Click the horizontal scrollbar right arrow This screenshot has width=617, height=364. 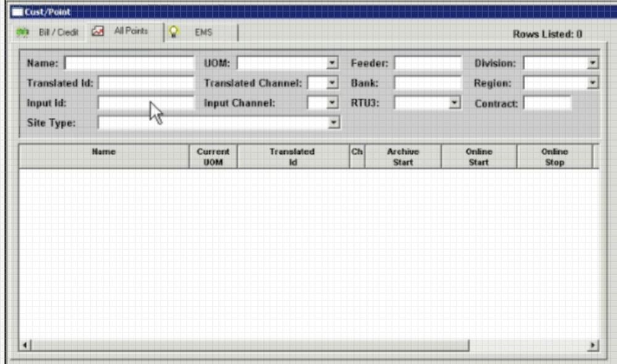[593, 345]
